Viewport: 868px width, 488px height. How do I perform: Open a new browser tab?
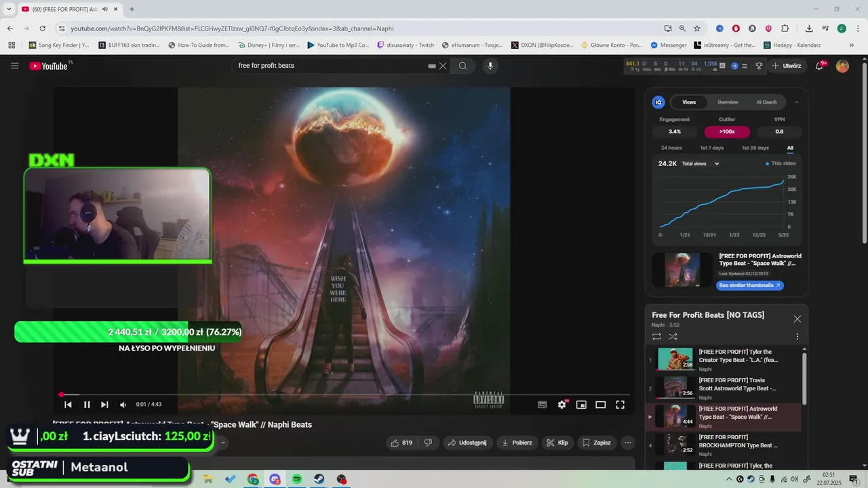pyautogui.click(x=132, y=9)
